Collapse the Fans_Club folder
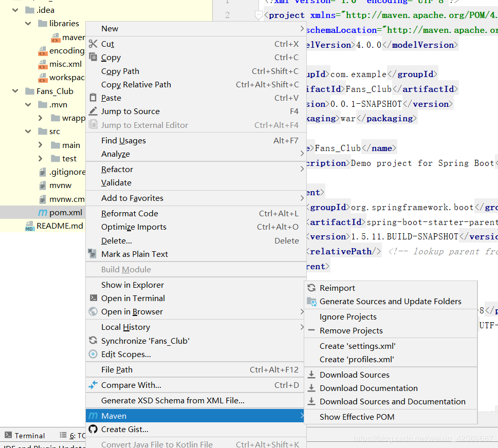Screen dimensions: 498x448 tap(15, 91)
